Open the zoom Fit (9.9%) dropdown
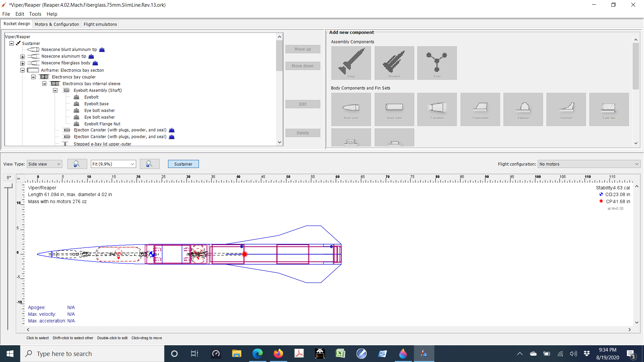 pyautogui.click(x=113, y=164)
